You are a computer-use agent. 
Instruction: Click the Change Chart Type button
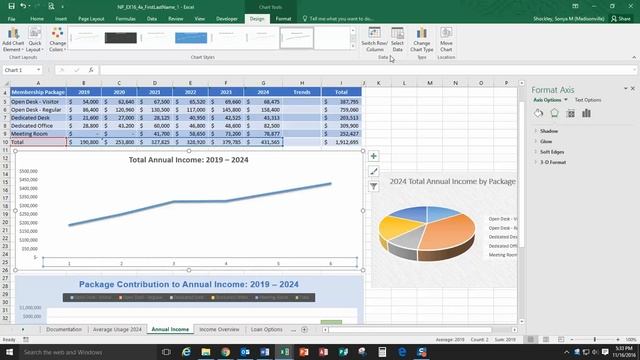422,40
